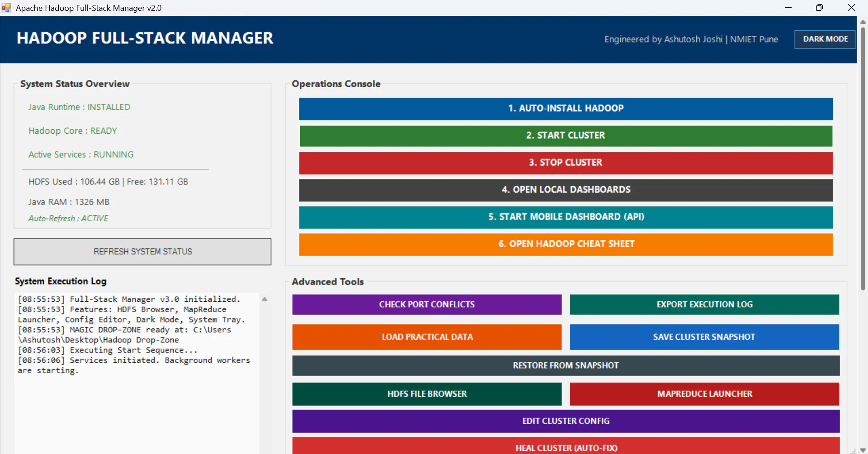
Task: Launch the mobile dashboard API
Action: click(566, 217)
